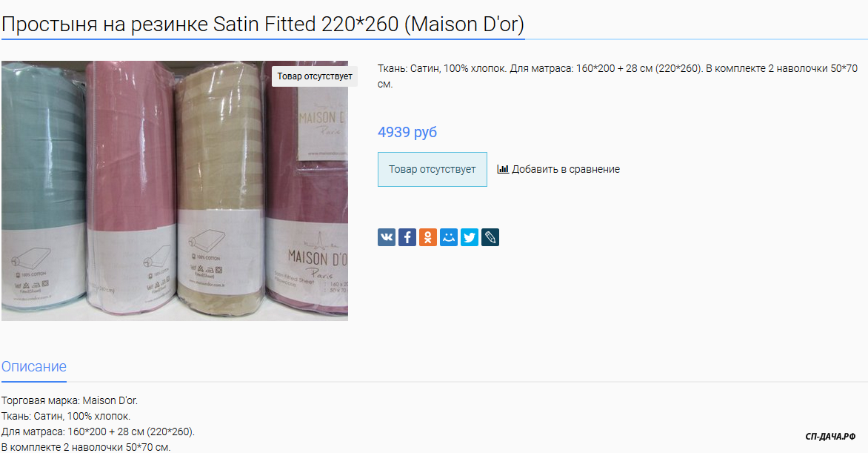Share via the Moi Mir smiley icon
The width and height of the screenshot is (868, 453).
click(x=448, y=237)
